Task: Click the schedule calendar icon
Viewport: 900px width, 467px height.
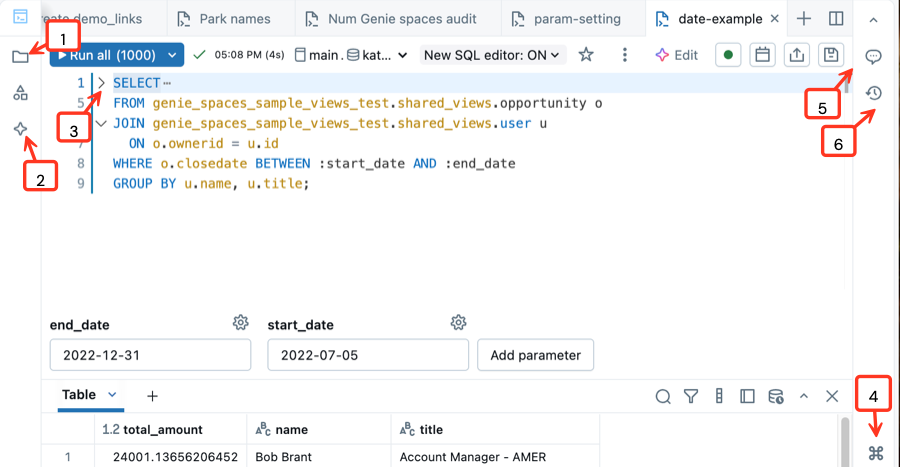Action: tap(762, 55)
